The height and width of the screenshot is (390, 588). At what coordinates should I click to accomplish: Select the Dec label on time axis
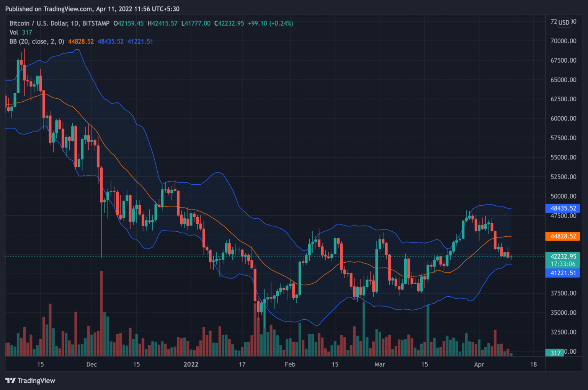coord(91,364)
